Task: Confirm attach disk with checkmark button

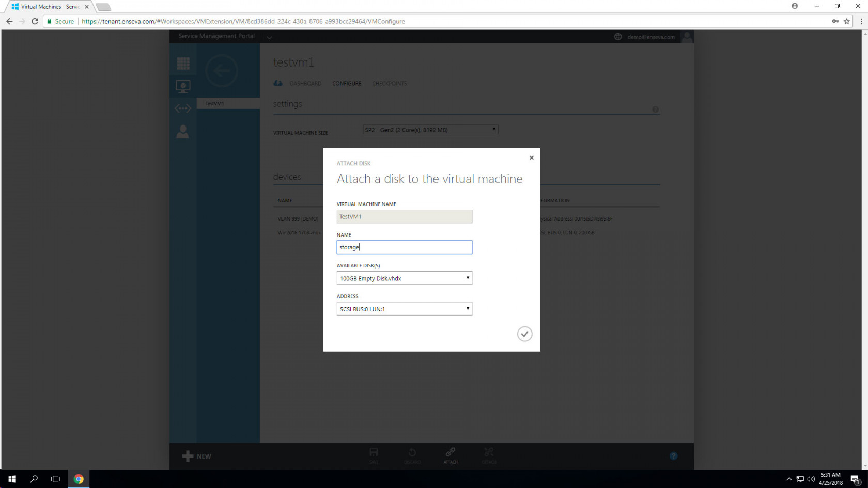Action: [524, 334]
